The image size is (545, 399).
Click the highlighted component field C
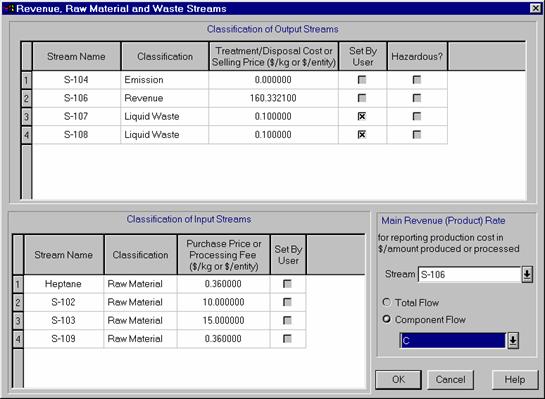[x=453, y=341]
